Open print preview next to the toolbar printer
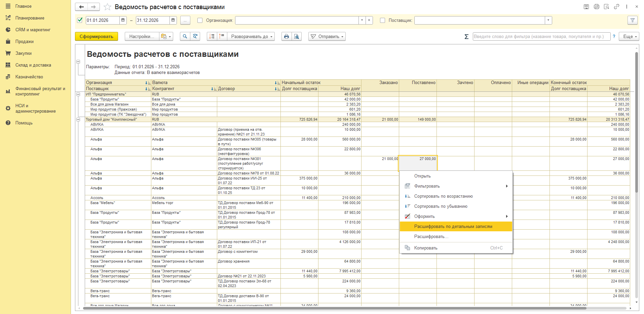Viewport: 644px width, 314px height. pyautogui.click(x=297, y=36)
